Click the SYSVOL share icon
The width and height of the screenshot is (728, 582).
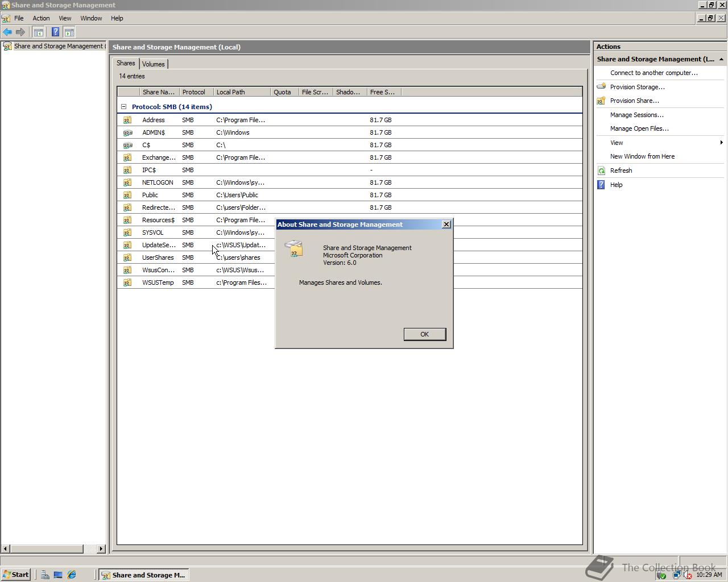127,232
